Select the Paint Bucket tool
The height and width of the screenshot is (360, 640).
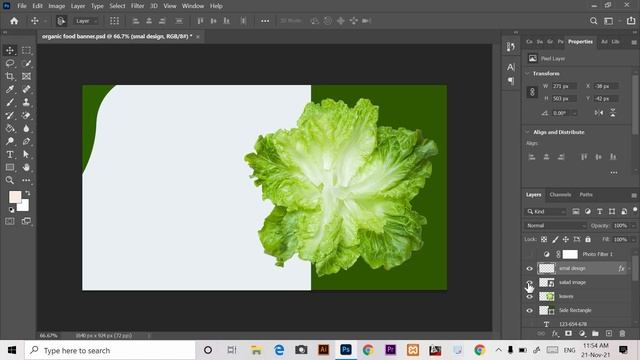pos(10,129)
